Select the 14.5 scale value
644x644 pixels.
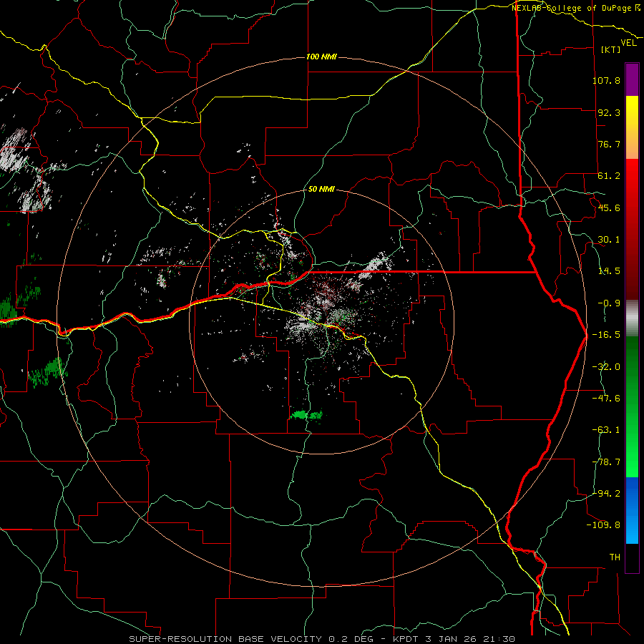(x=609, y=271)
